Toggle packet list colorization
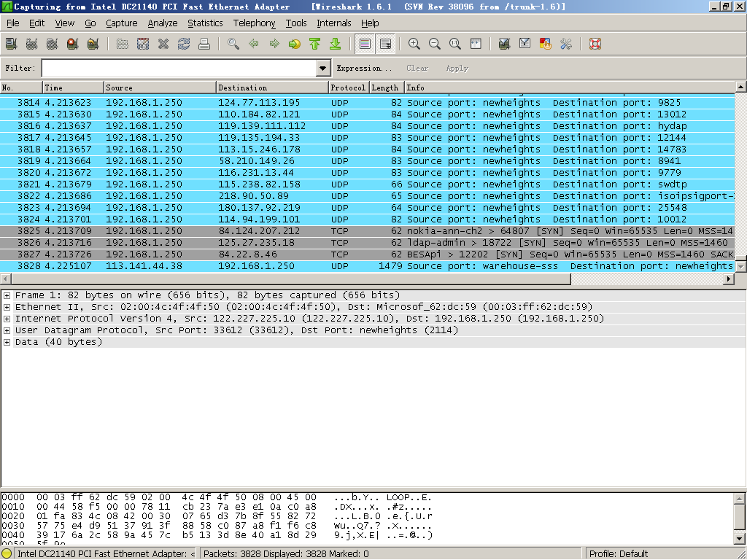 pyautogui.click(x=365, y=44)
